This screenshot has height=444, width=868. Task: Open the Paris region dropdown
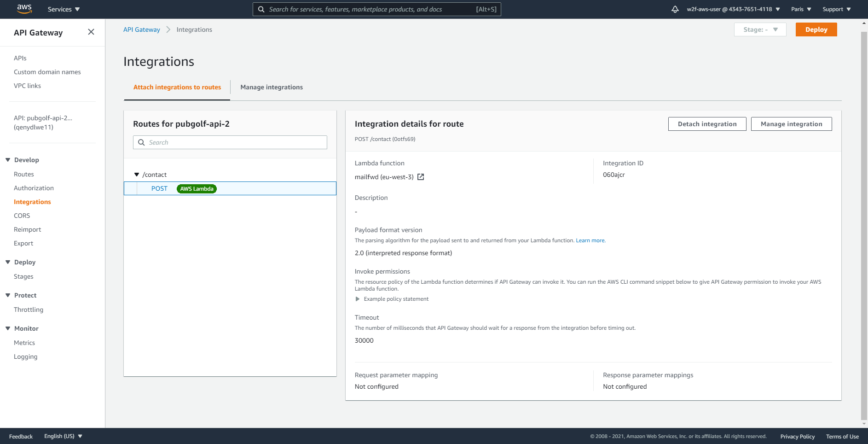[x=801, y=9]
